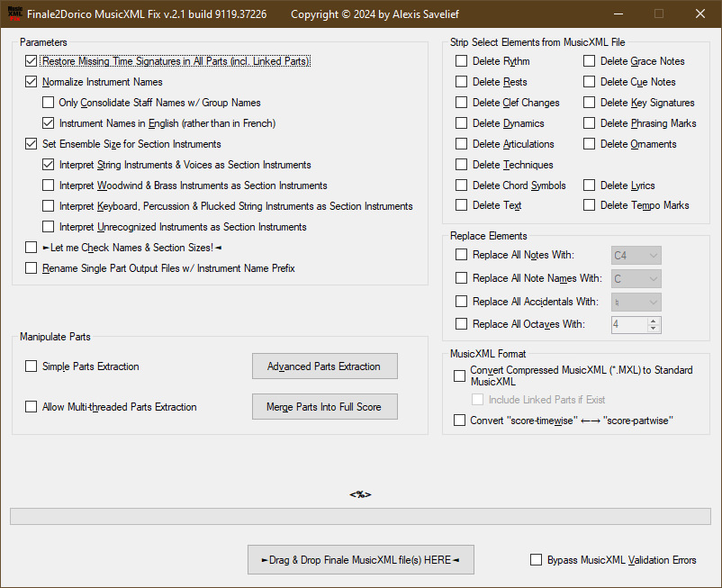Check Convert Compressed MusicXML (*.MXL) to Standard
Viewport: 722px width, 588px height.
[x=459, y=375]
